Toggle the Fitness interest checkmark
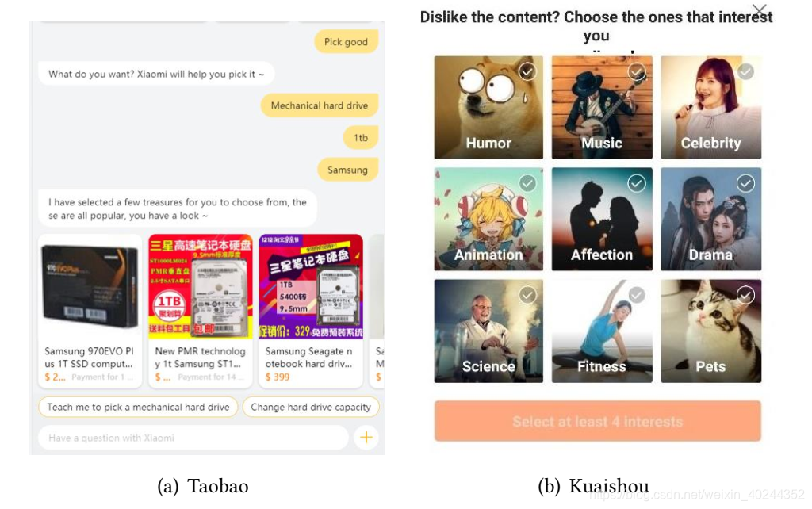The image size is (812, 509). click(x=637, y=295)
